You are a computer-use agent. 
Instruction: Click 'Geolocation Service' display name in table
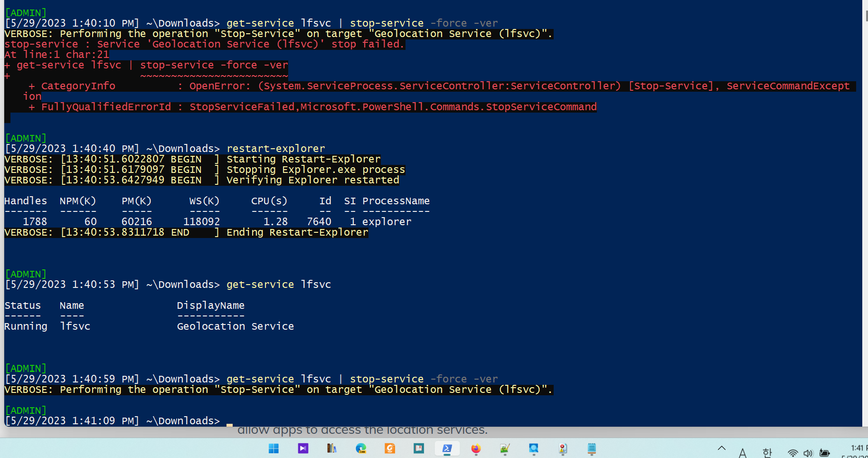(x=236, y=326)
